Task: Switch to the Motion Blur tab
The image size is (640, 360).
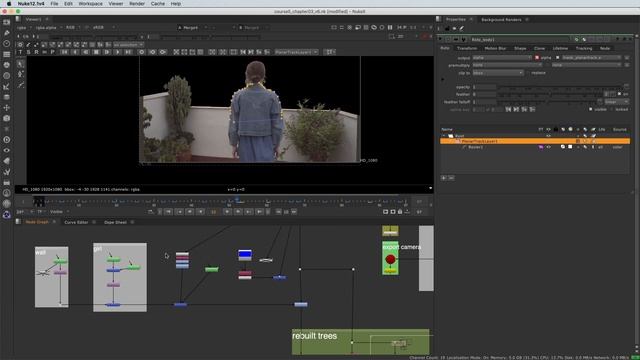Action: click(x=495, y=48)
